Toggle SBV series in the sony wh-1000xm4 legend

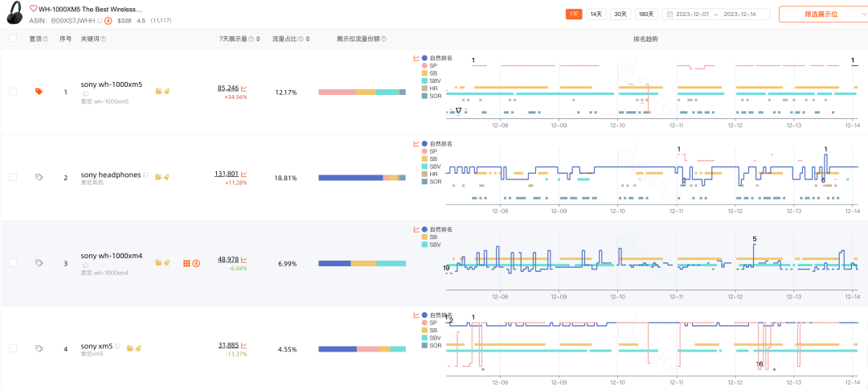pyautogui.click(x=432, y=245)
